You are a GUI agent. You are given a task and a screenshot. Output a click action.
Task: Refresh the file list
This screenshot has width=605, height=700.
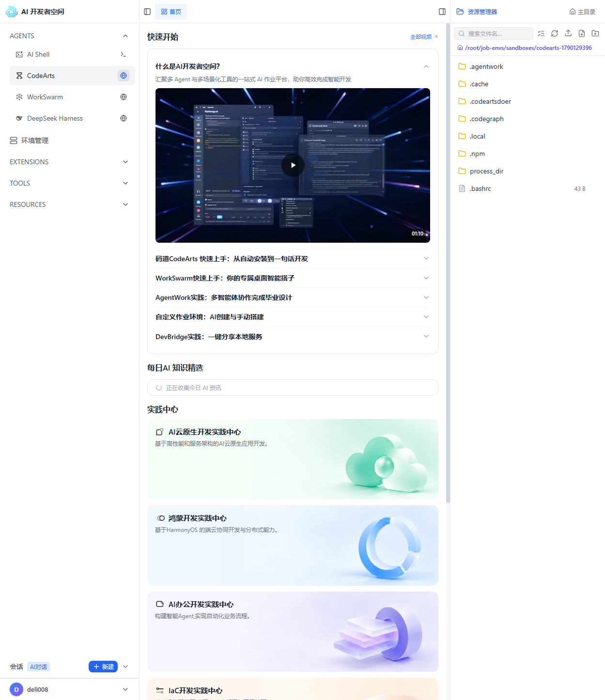(555, 33)
